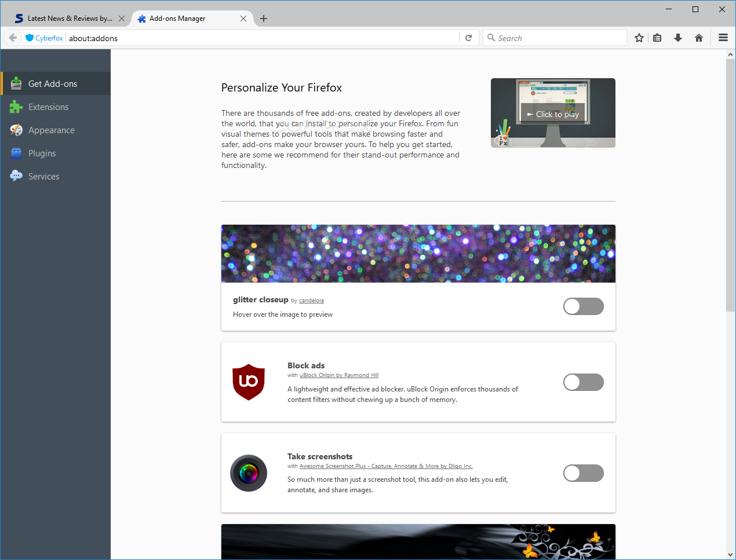Click the Personalize Your Firefox heading
The height and width of the screenshot is (560, 736).
point(282,87)
